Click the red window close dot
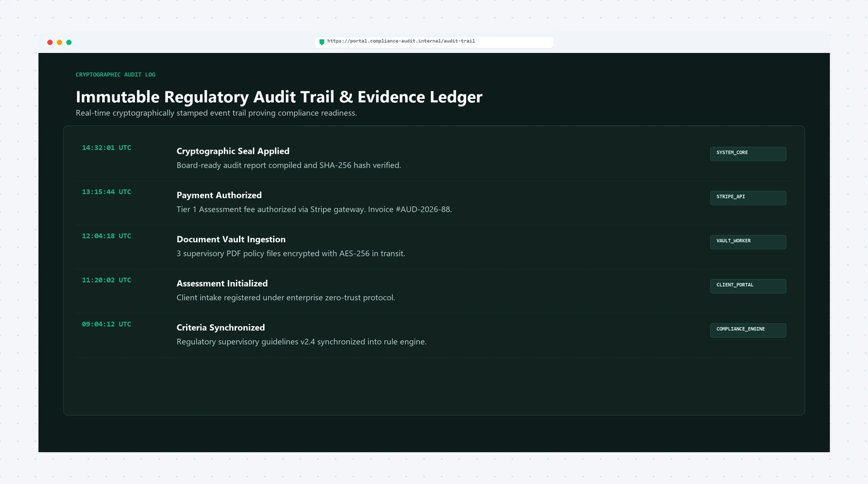Viewport: 868px width, 484px height. (50, 42)
